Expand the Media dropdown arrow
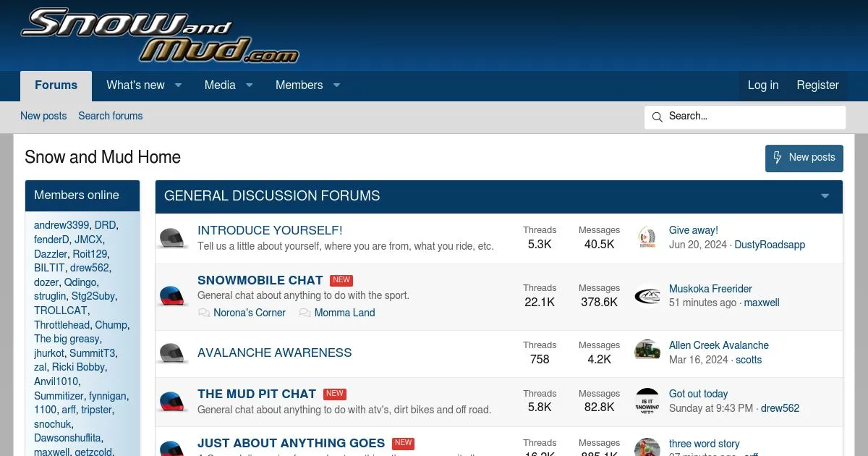The width and height of the screenshot is (868, 456). (x=249, y=85)
